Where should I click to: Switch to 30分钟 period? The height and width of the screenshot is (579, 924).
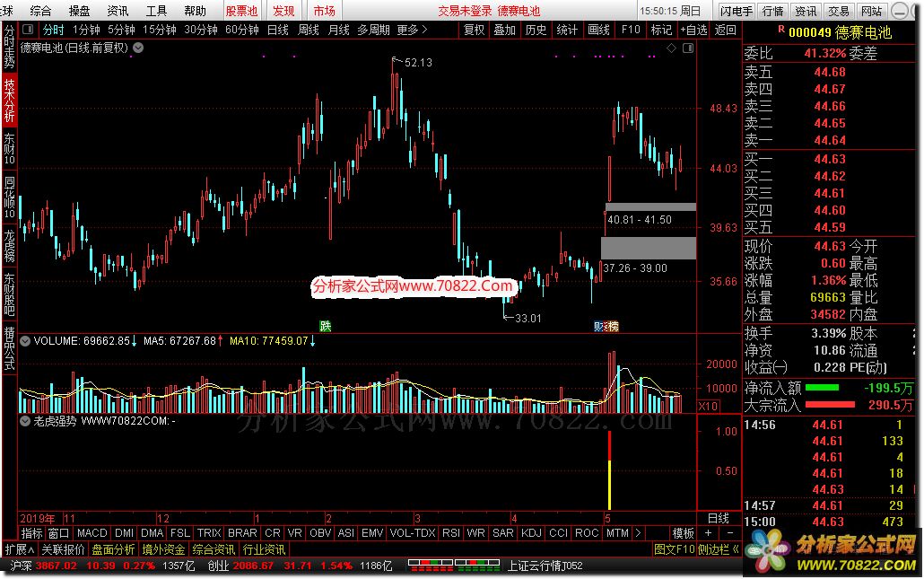[x=201, y=30]
